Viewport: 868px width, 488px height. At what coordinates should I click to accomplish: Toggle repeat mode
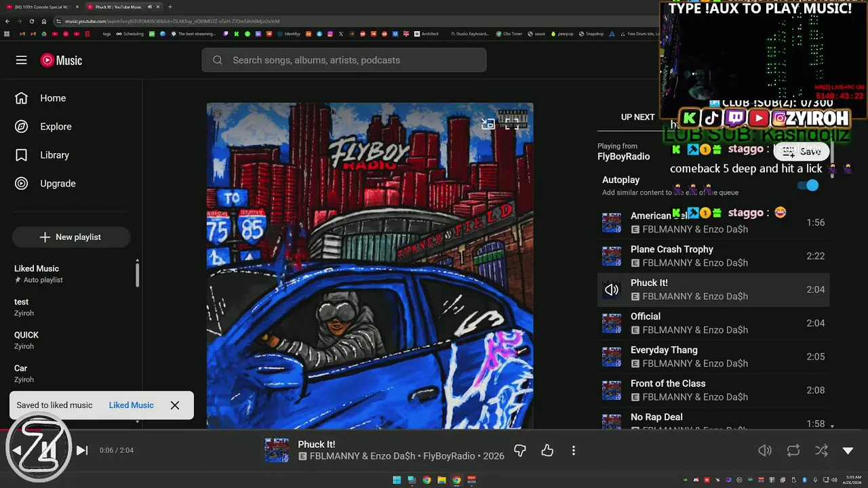(793, 451)
